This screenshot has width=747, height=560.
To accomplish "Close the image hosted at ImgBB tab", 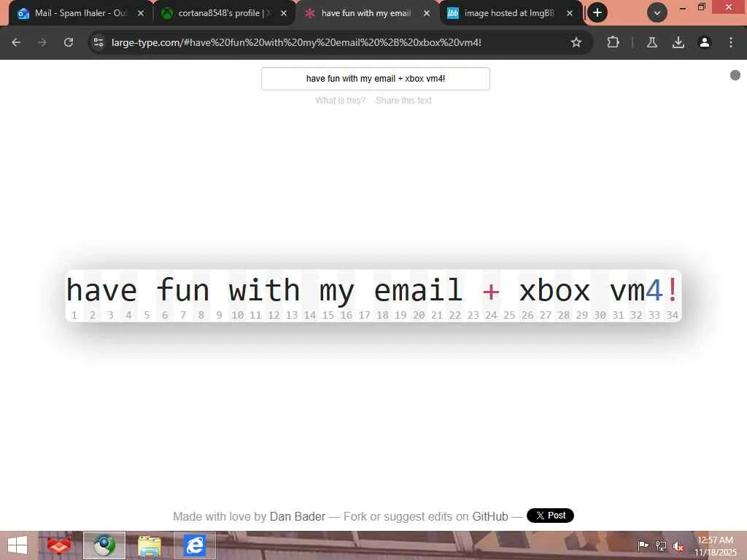I will click(569, 13).
